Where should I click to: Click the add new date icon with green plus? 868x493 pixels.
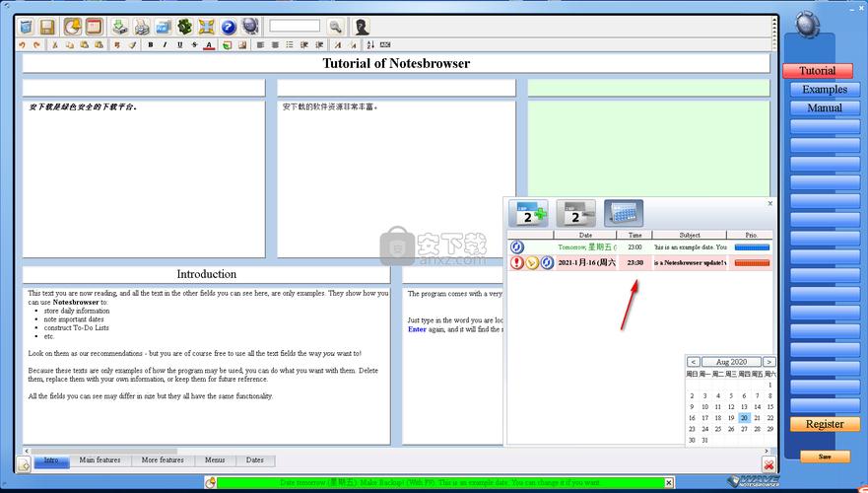point(529,214)
